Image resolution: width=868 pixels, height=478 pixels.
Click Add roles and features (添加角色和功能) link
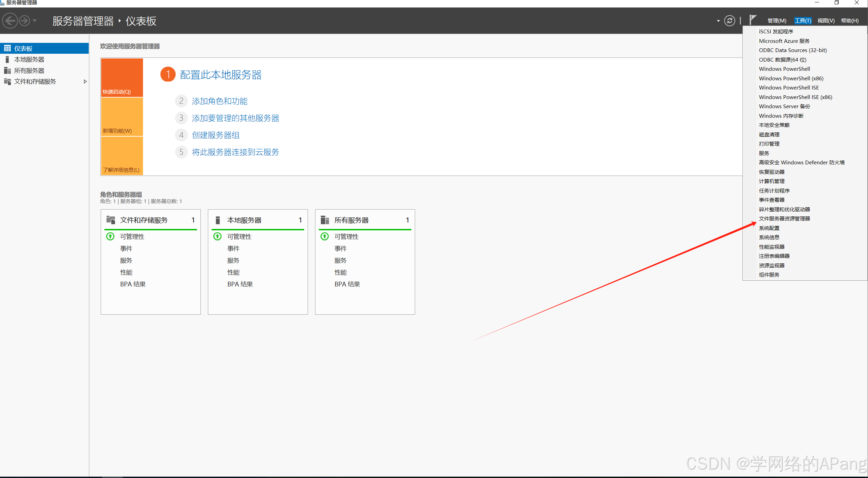219,101
